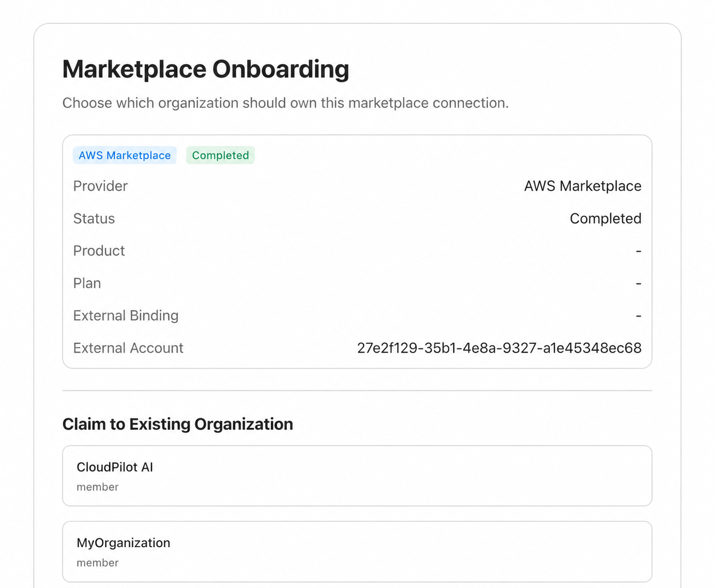Click the Status field label

[x=94, y=219]
